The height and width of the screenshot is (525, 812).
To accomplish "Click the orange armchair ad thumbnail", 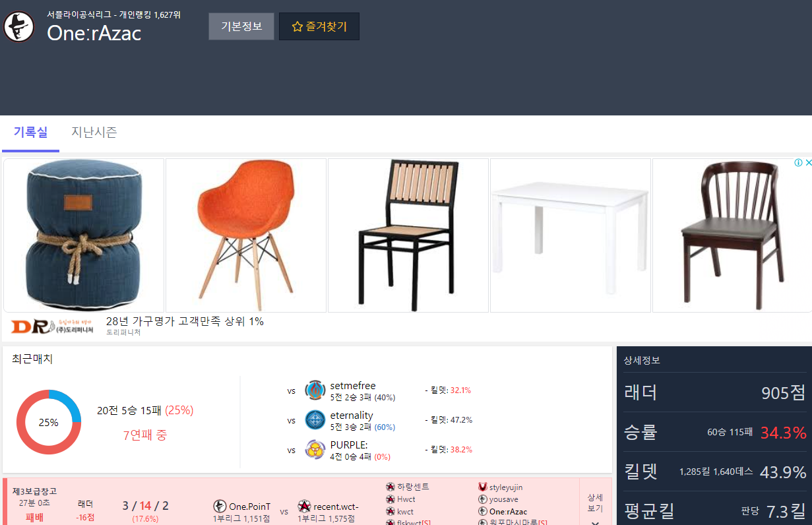I will 246,235.
